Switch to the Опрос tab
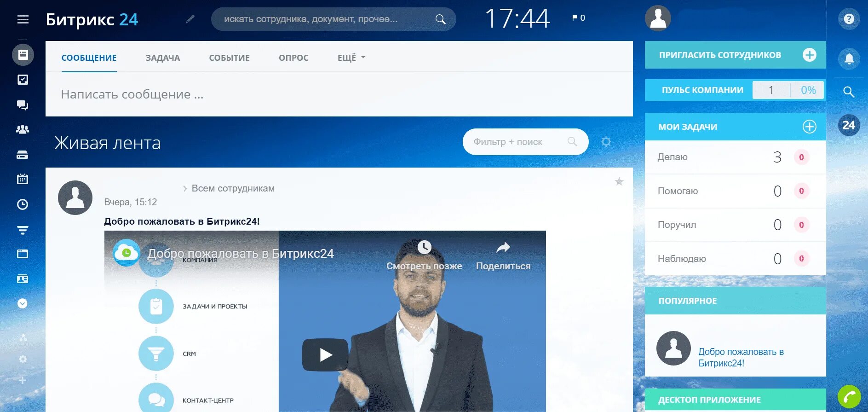This screenshot has width=868, height=412. coord(293,58)
